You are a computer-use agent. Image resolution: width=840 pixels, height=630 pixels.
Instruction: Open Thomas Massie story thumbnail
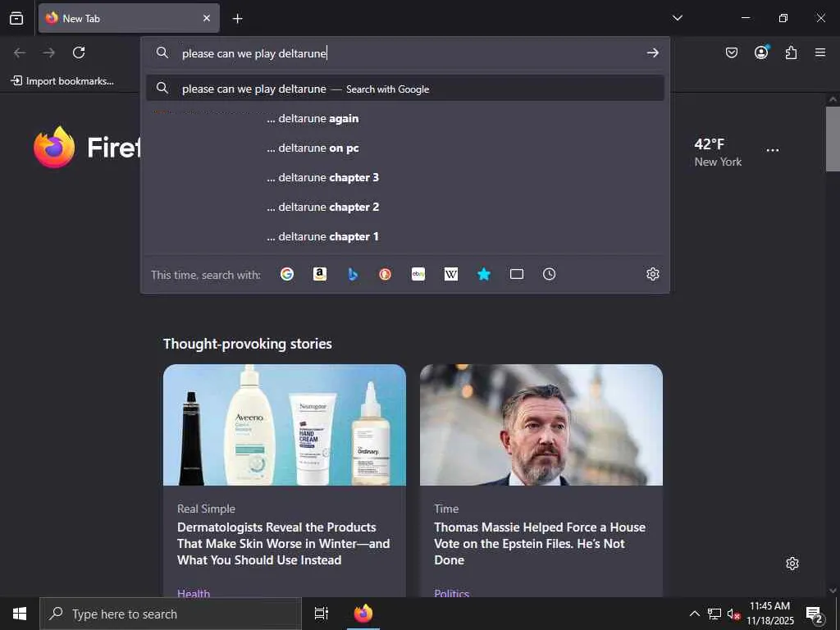click(x=541, y=425)
